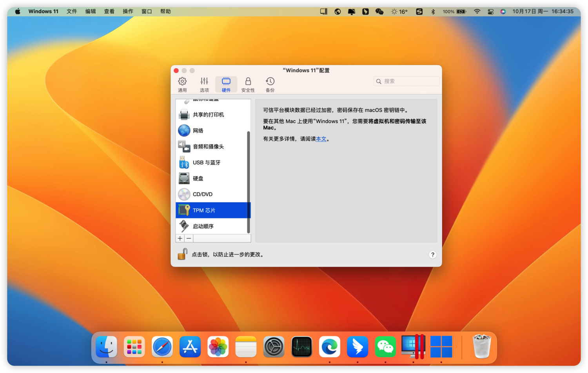Select 共享的打印机 in hardware list
This screenshot has width=588, height=373.
point(212,115)
